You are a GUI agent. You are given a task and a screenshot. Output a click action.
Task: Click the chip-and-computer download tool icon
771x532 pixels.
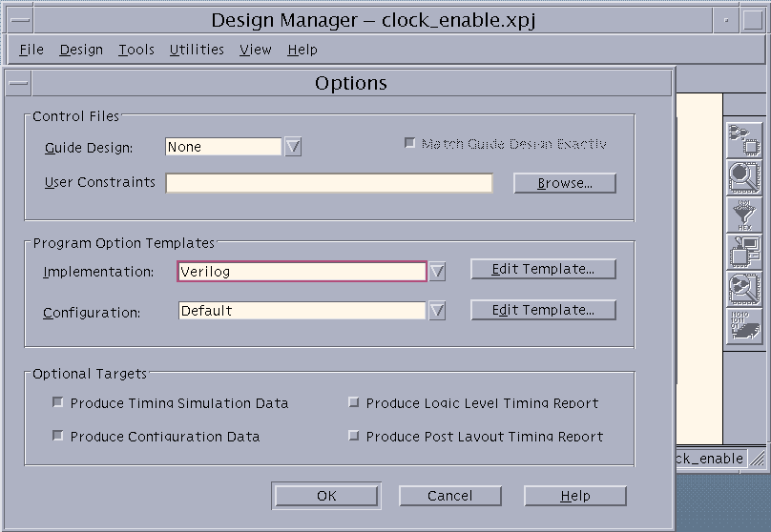743,252
